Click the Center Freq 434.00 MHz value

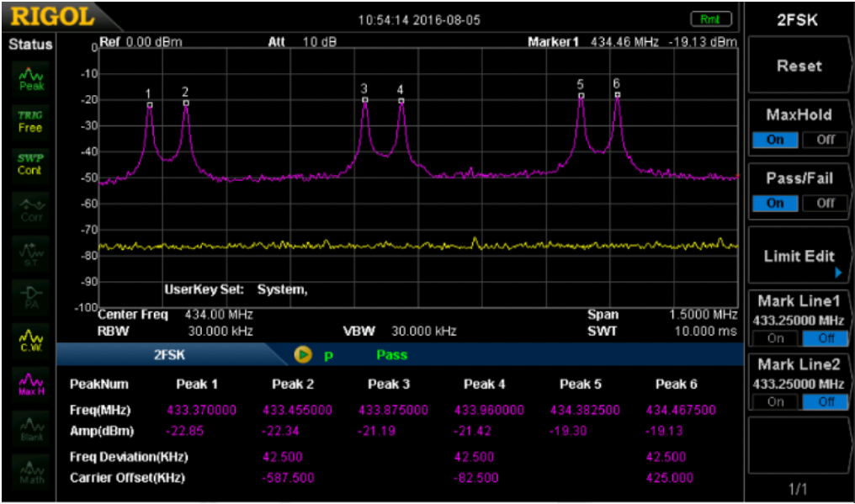pos(219,315)
